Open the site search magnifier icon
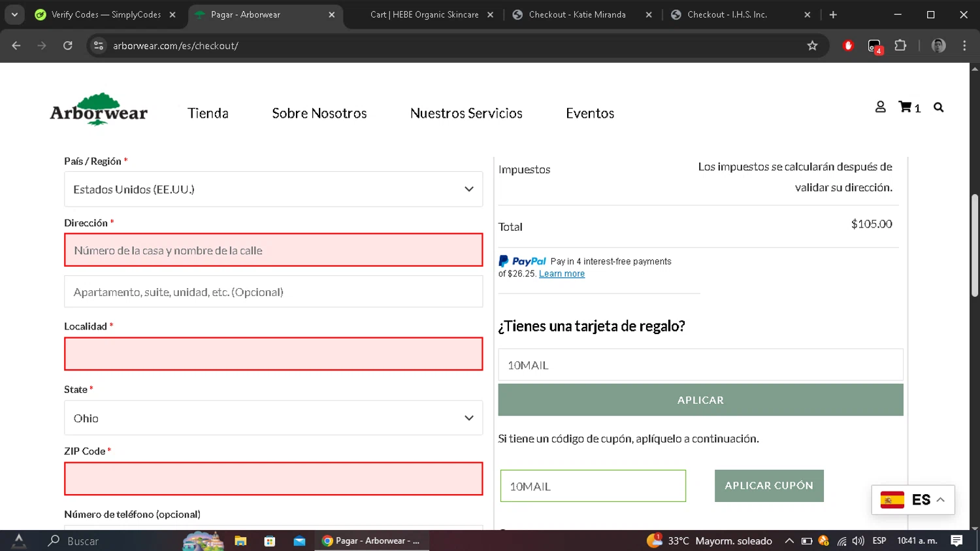980x551 pixels. click(x=938, y=107)
